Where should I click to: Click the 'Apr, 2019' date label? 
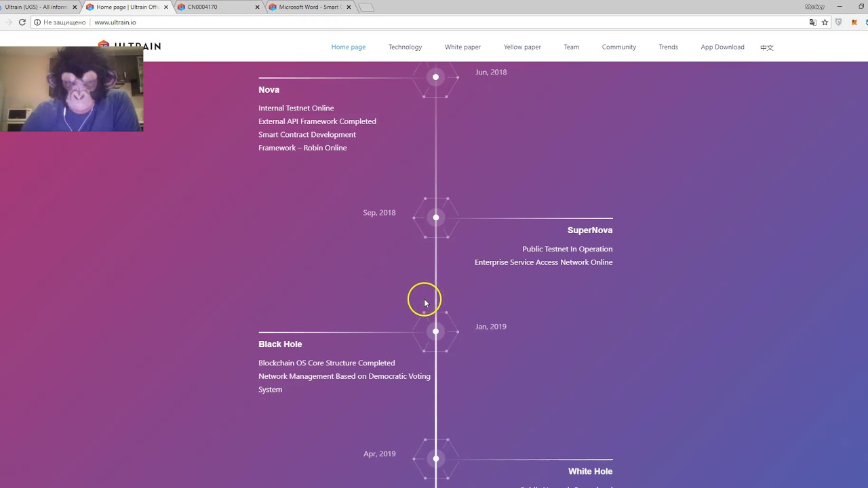(379, 454)
